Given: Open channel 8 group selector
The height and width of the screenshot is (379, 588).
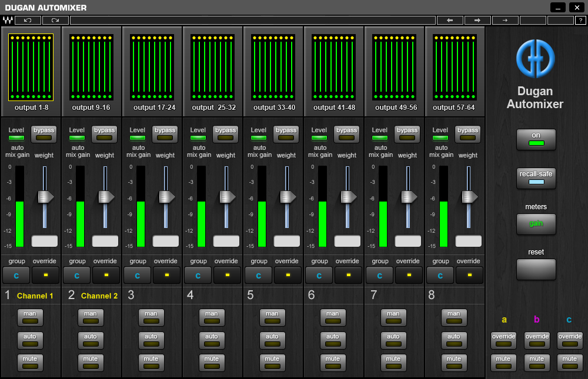Looking at the screenshot, I should pyautogui.click(x=440, y=275).
